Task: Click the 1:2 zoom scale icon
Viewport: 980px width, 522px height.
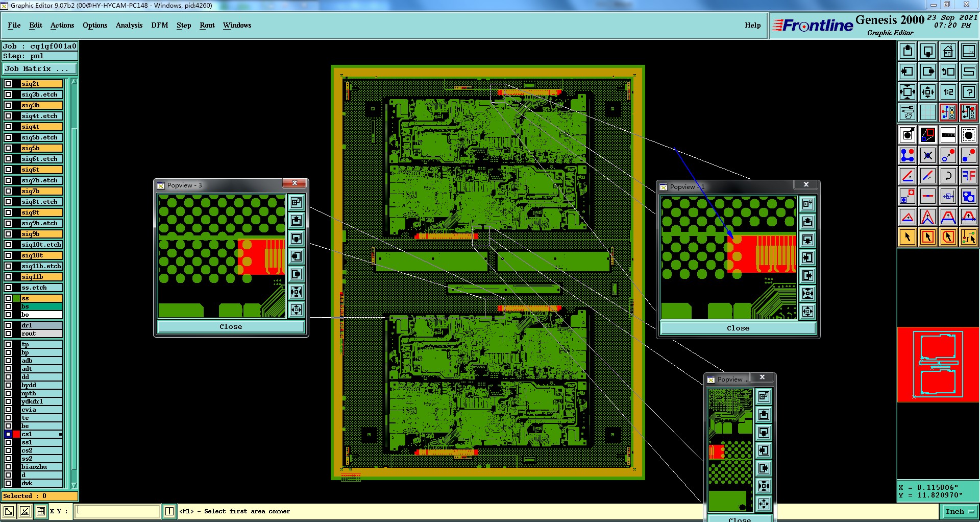Action: 948,92
